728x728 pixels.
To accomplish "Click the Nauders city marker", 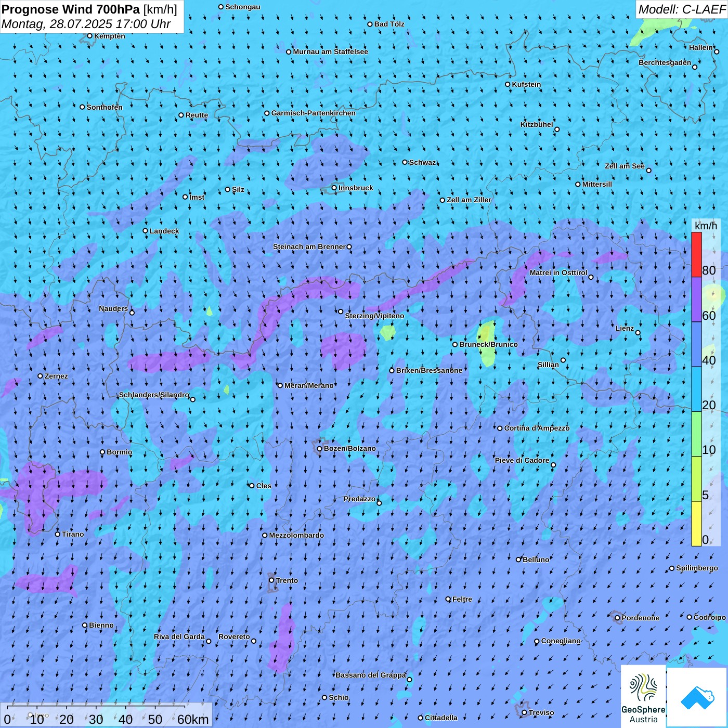I will [x=132, y=313].
